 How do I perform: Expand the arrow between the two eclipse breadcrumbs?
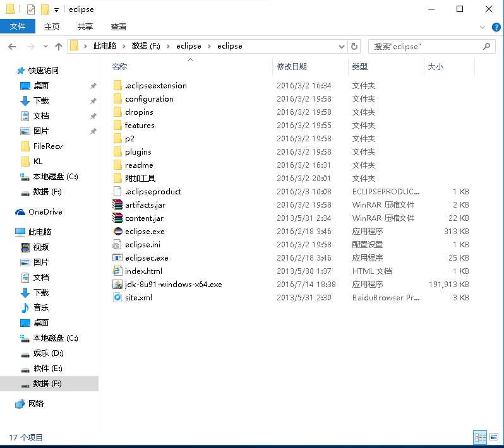[x=209, y=47]
